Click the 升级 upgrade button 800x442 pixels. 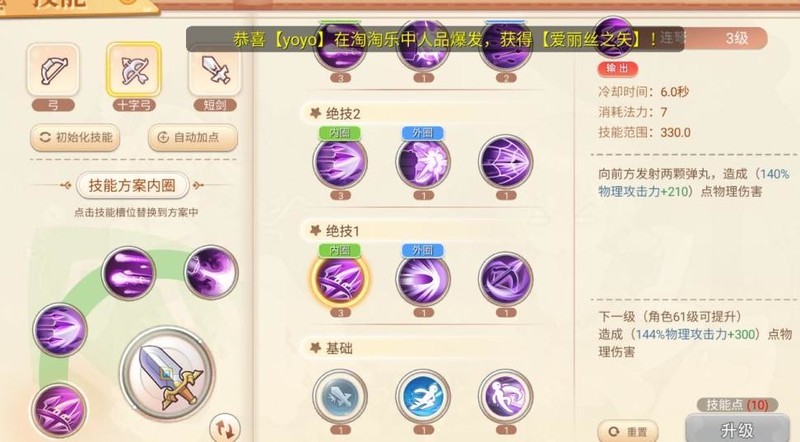coord(737,430)
